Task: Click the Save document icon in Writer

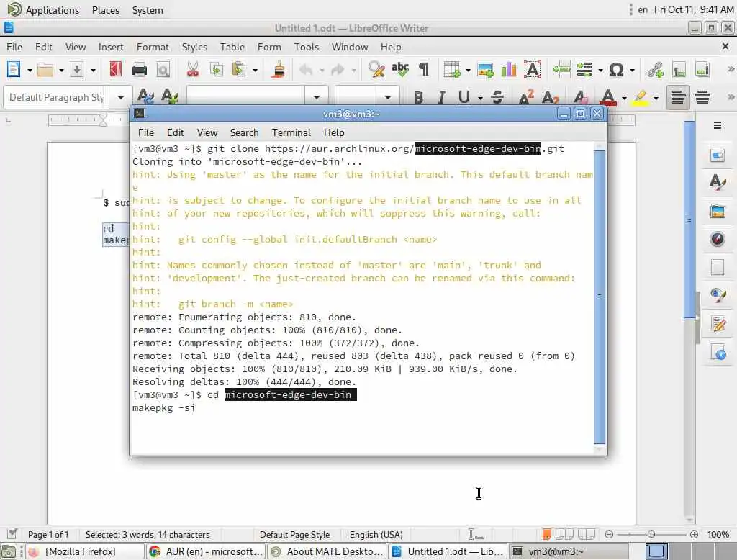Action: click(77, 70)
